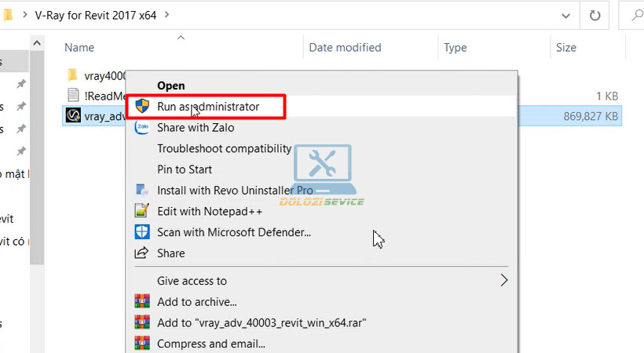Viewport: 644px width, 353px height.
Task: Click the Zalo icon in the context menu
Action: [x=142, y=127]
